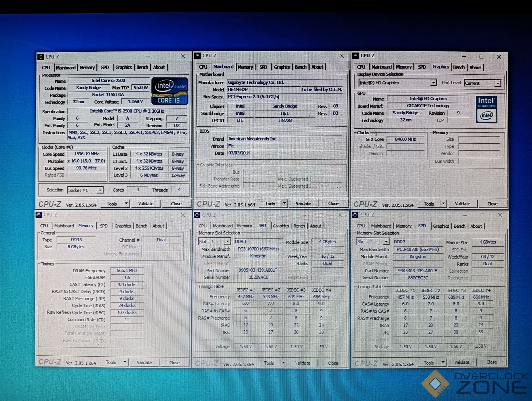Maximize the Graphics CPU-Z window

tap(481, 56)
